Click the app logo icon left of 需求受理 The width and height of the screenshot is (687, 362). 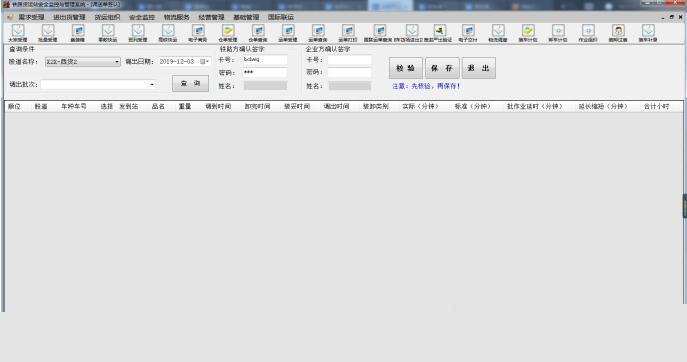pyautogui.click(x=10, y=17)
